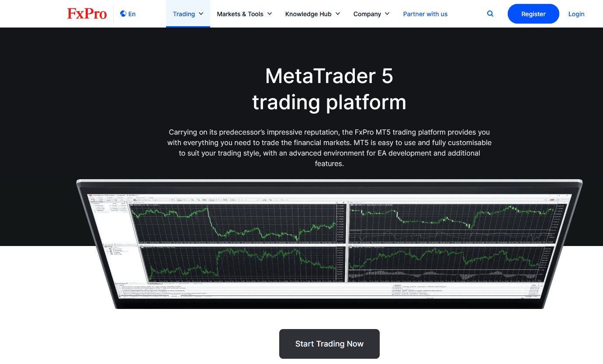
Task: Click the Start Trading Now button
Action: 329,344
